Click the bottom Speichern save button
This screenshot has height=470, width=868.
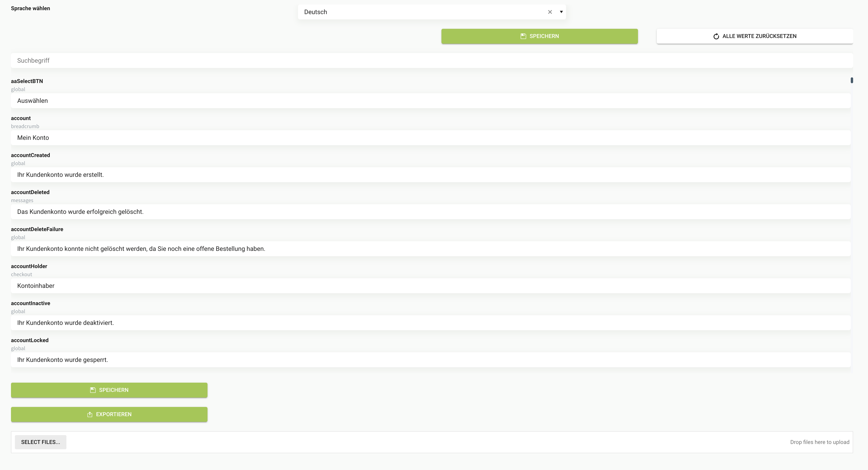(109, 390)
